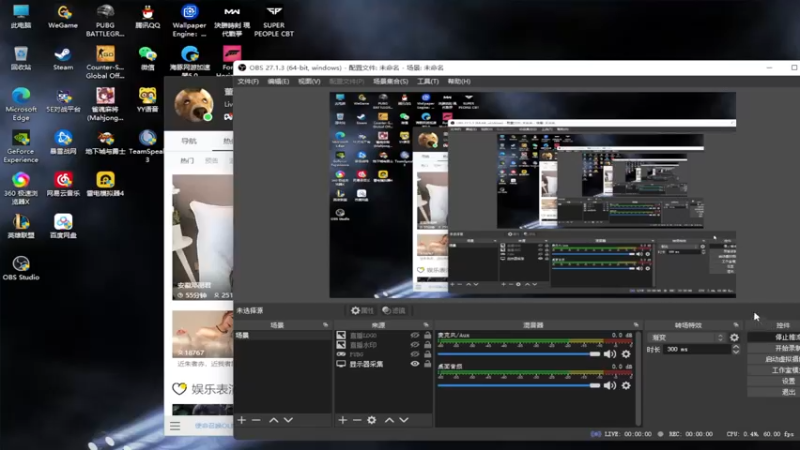The width and height of the screenshot is (800, 450).
Task: Toggle visibility of the PUBG source
Action: tap(415, 354)
